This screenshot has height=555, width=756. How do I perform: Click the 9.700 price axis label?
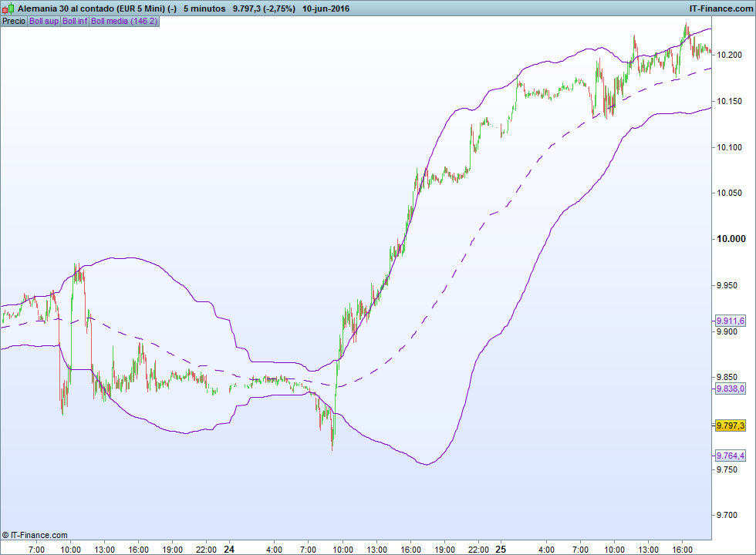(727, 516)
